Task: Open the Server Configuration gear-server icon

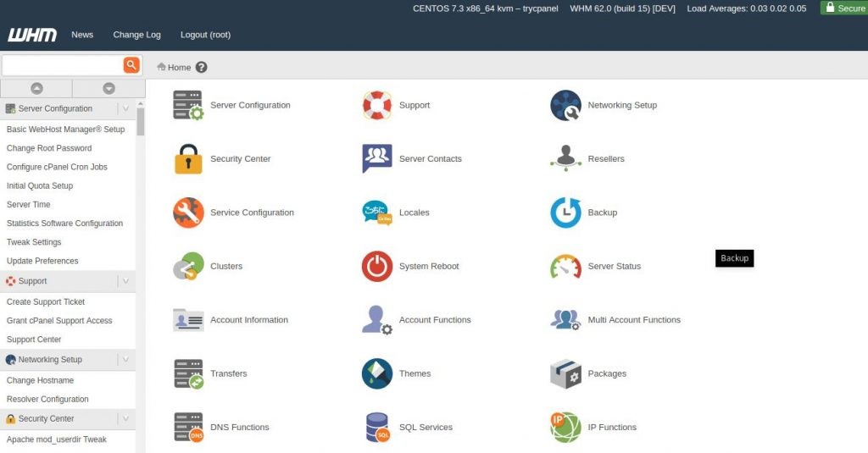Action: pyautogui.click(x=188, y=105)
